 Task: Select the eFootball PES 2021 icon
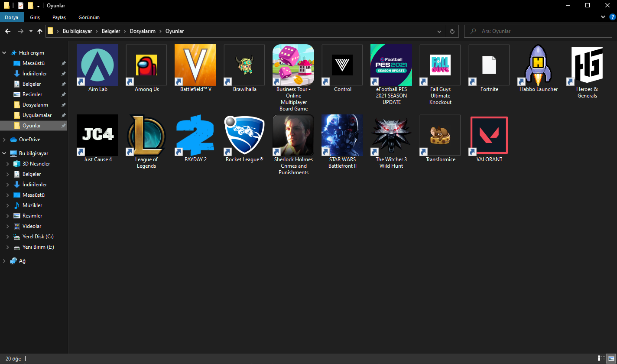point(391,65)
